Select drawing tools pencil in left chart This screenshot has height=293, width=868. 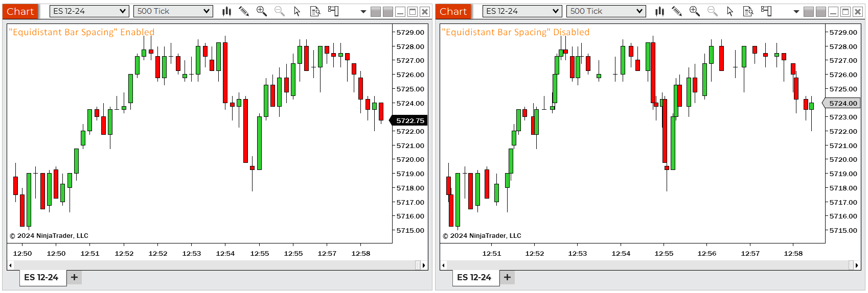pyautogui.click(x=244, y=11)
